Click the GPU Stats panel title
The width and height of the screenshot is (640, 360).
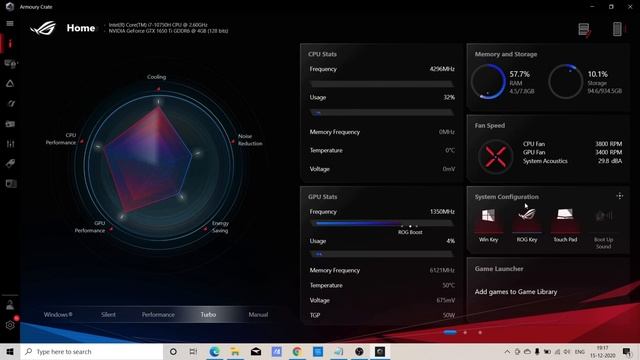322,197
